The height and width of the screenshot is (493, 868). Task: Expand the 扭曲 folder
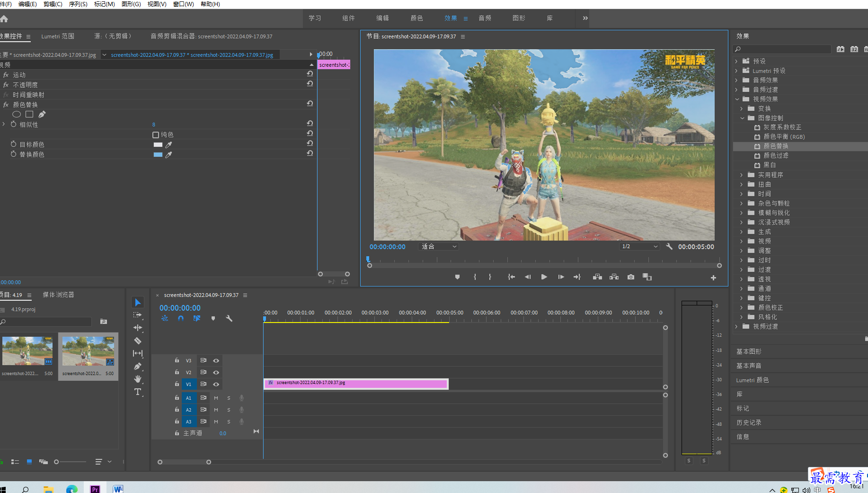[742, 184]
